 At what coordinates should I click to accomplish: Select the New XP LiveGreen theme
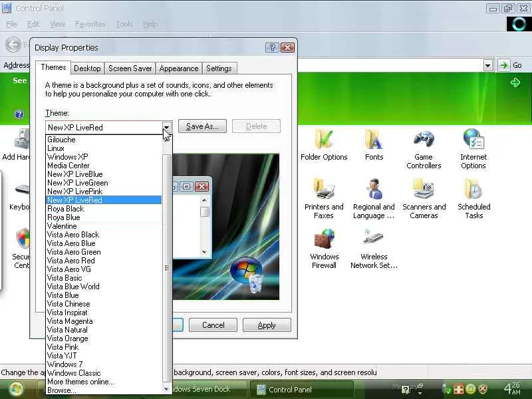[104, 183]
